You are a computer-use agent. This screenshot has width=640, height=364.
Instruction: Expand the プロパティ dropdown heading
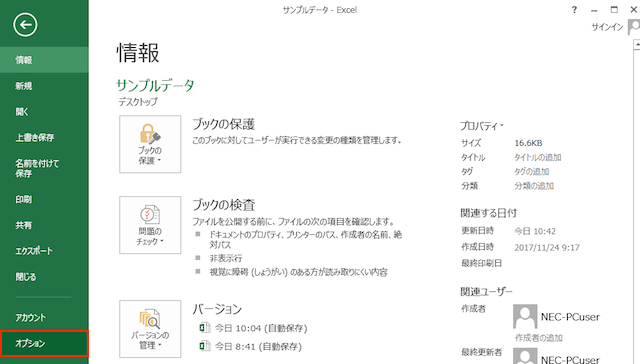tap(482, 126)
